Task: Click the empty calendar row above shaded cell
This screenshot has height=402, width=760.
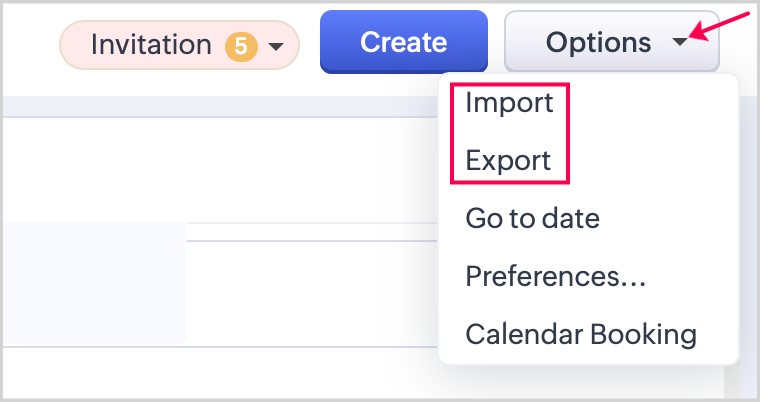Action: click(220, 170)
